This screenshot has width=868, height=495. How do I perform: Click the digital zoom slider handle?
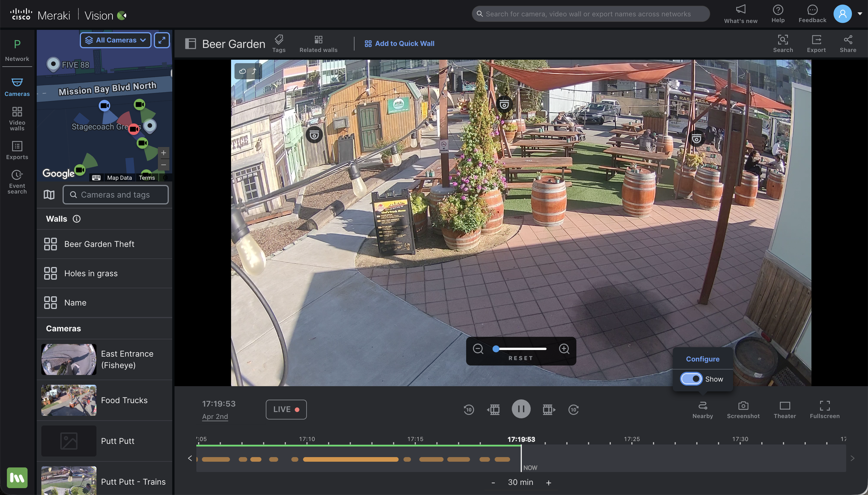tap(496, 349)
